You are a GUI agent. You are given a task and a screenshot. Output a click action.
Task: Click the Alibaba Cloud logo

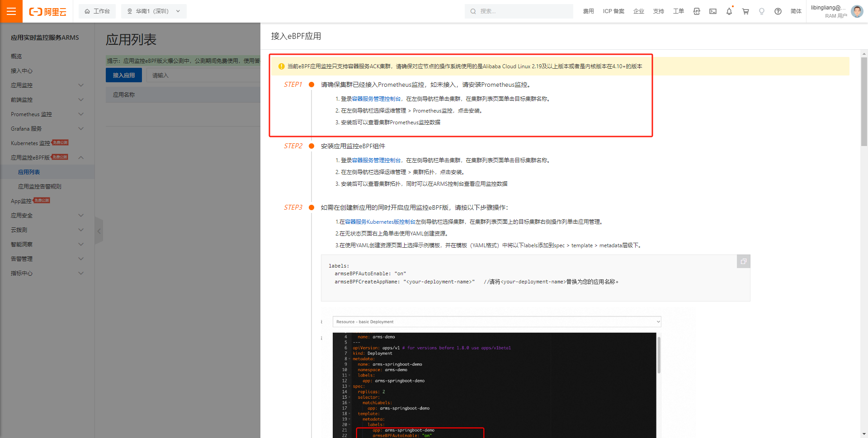tap(47, 12)
